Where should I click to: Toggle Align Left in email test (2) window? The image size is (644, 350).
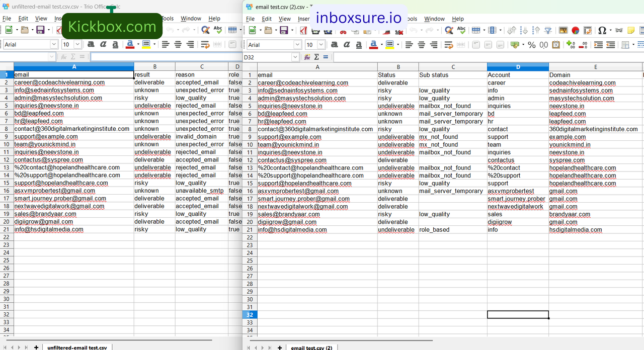point(409,45)
